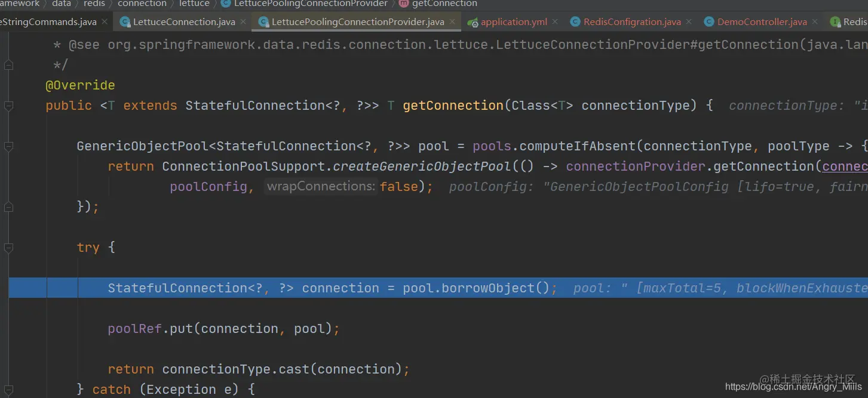
Task: Click the 'connectionProvider' field reference
Action: (x=636, y=166)
